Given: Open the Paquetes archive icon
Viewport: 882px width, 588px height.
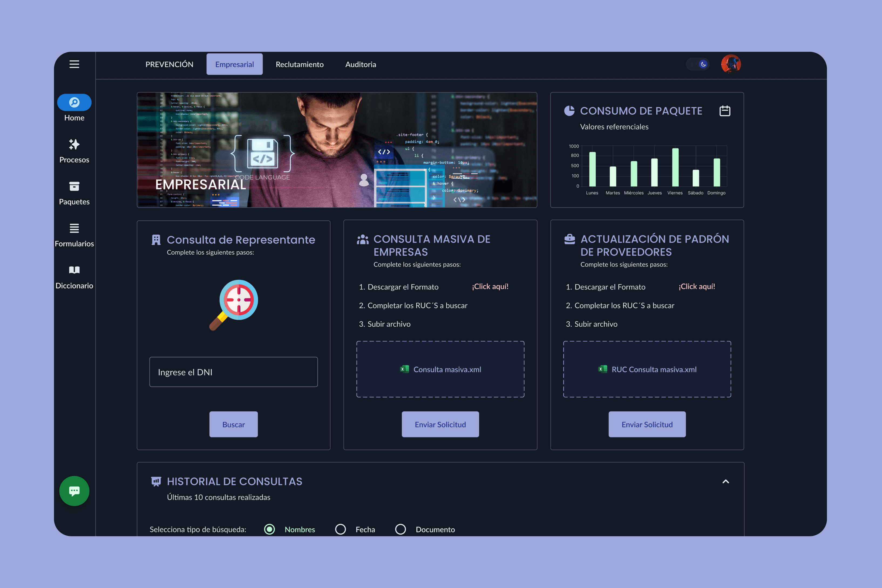Looking at the screenshot, I should [74, 186].
